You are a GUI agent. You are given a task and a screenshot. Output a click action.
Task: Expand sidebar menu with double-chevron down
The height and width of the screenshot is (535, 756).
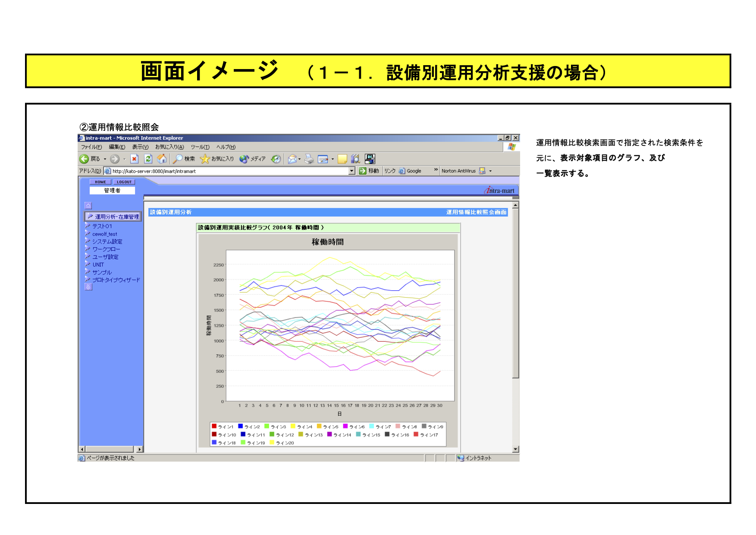click(88, 287)
